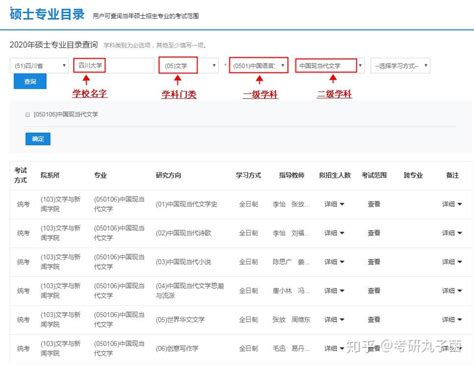Select the (03)中国现当代小说 research direction cell
474x365 pixels.
(183, 262)
